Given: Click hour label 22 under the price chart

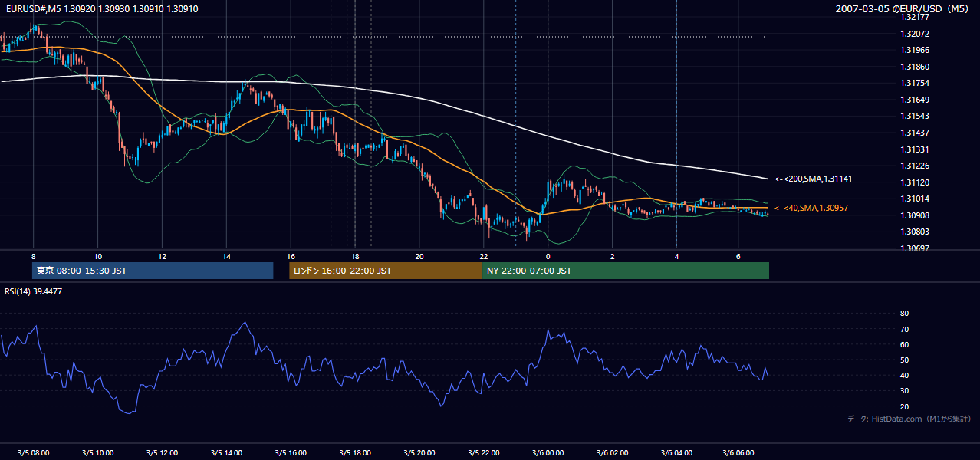Looking at the screenshot, I should (483, 256).
